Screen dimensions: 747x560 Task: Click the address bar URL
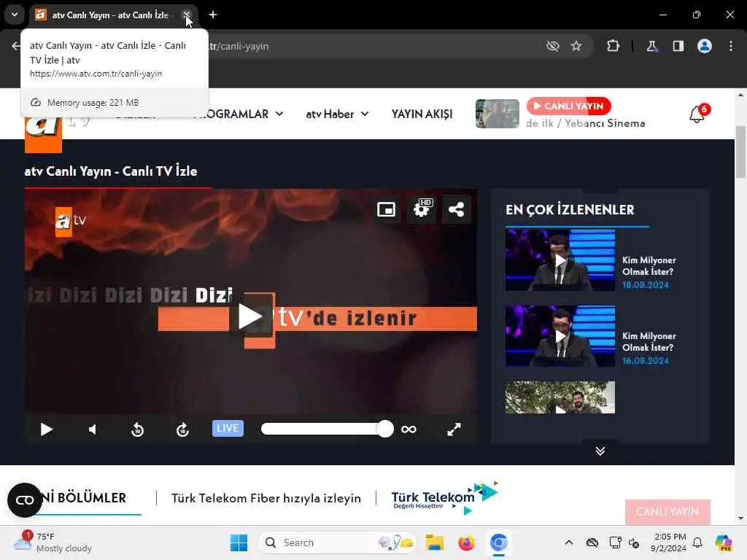[239, 46]
